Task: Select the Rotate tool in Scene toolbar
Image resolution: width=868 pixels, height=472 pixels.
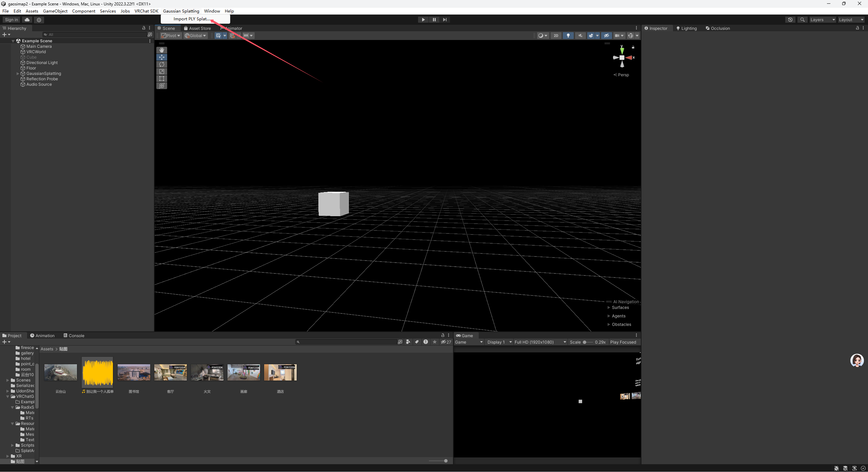Action: 162,64
